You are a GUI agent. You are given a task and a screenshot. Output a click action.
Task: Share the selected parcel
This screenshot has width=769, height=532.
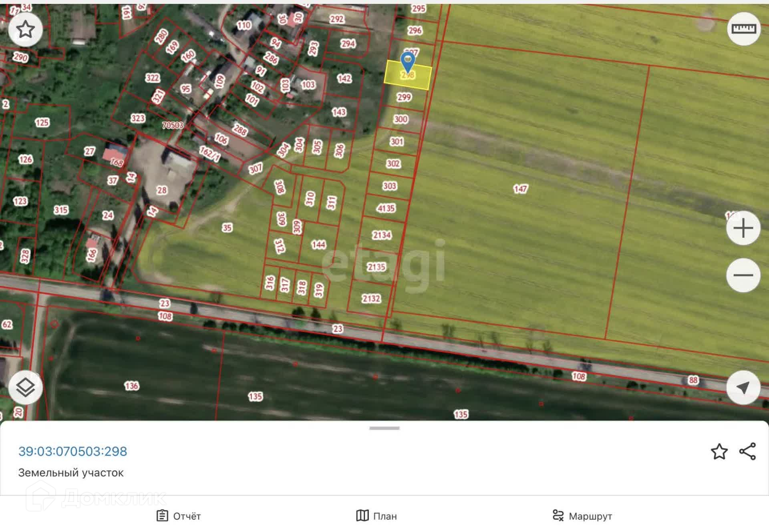tap(747, 452)
